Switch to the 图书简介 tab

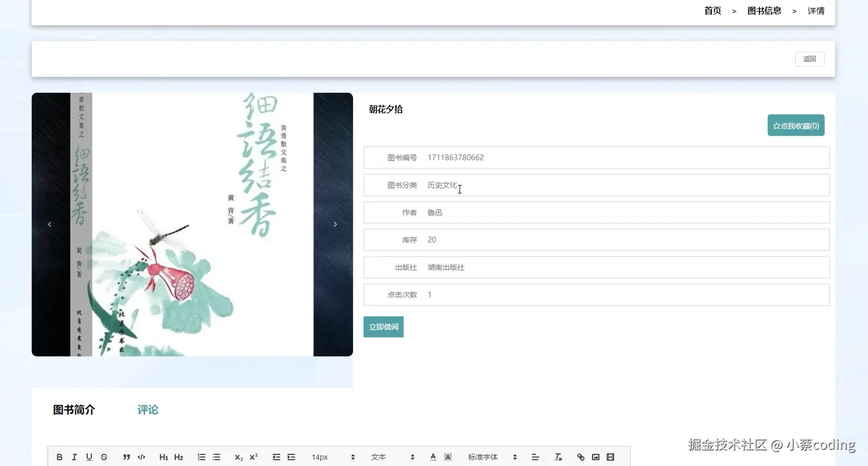tap(74, 410)
